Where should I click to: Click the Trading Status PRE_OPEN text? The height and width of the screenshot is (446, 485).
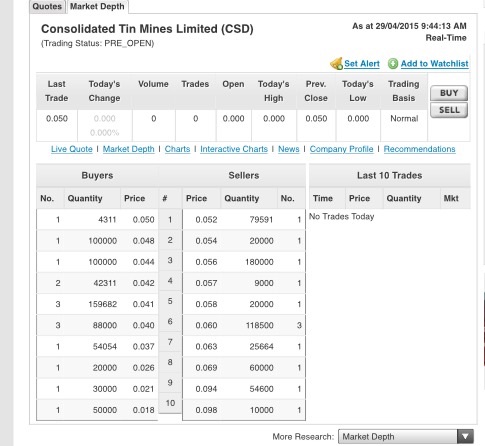97,43
